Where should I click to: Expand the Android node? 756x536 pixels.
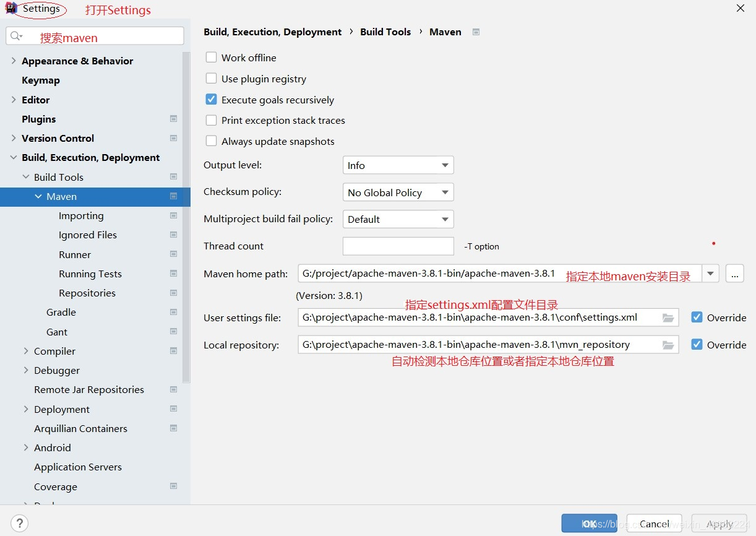point(26,447)
